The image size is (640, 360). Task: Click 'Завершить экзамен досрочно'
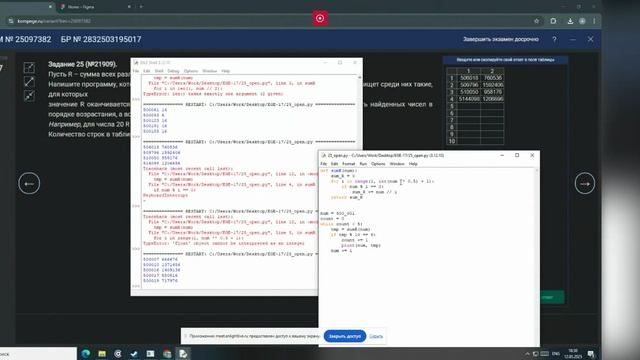(x=501, y=39)
